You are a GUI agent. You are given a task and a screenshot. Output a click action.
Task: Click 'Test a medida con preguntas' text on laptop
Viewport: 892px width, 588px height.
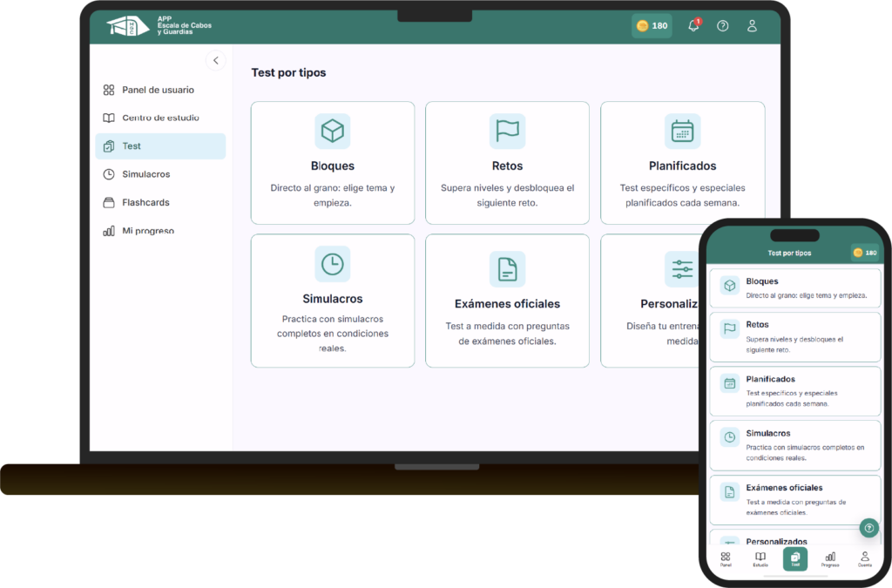pyautogui.click(x=507, y=334)
